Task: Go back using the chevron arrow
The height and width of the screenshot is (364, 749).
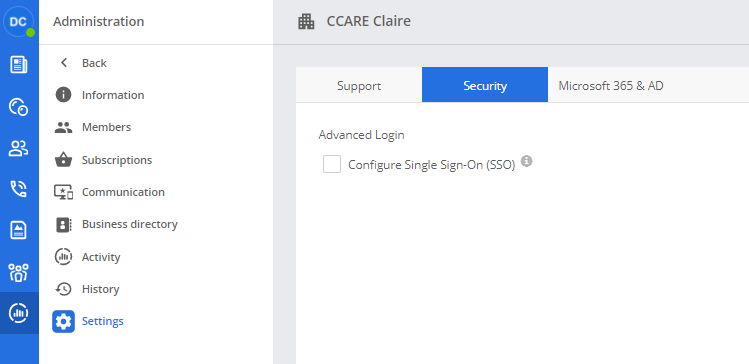Action: tap(64, 63)
